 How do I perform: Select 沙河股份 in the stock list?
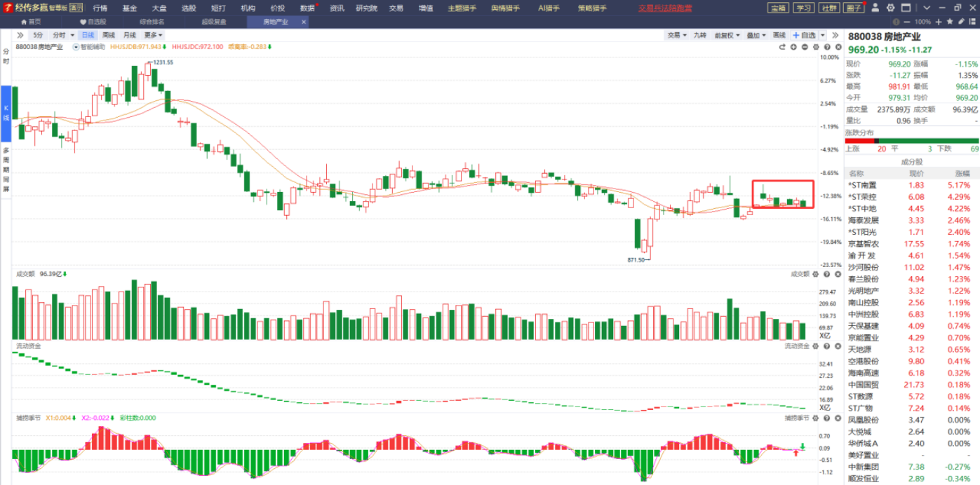pyautogui.click(x=912, y=267)
